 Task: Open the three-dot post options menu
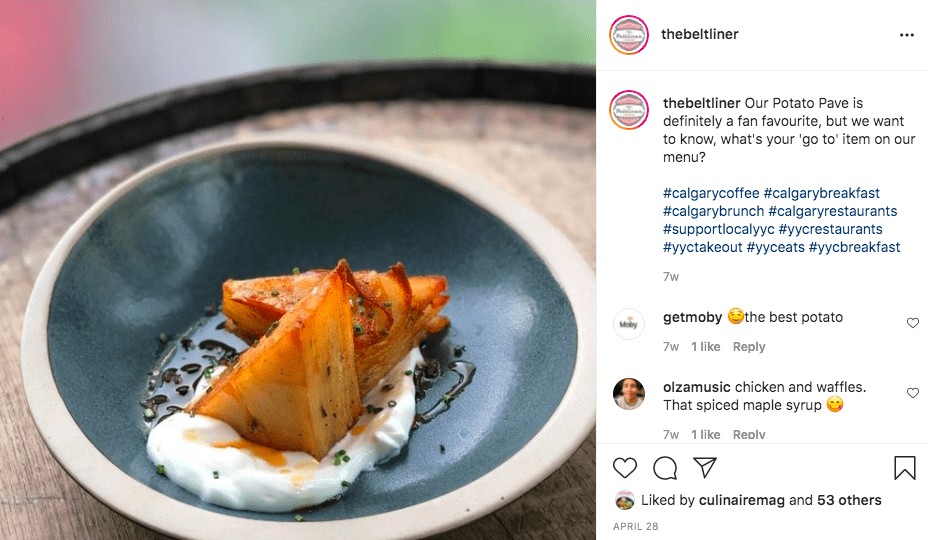tap(906, 35)
